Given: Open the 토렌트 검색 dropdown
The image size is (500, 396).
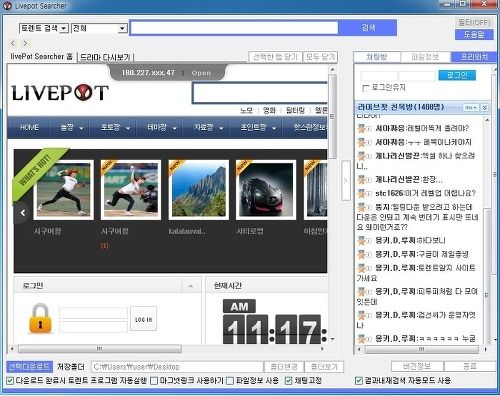Looking at the screenshot, I should (65, 28).
